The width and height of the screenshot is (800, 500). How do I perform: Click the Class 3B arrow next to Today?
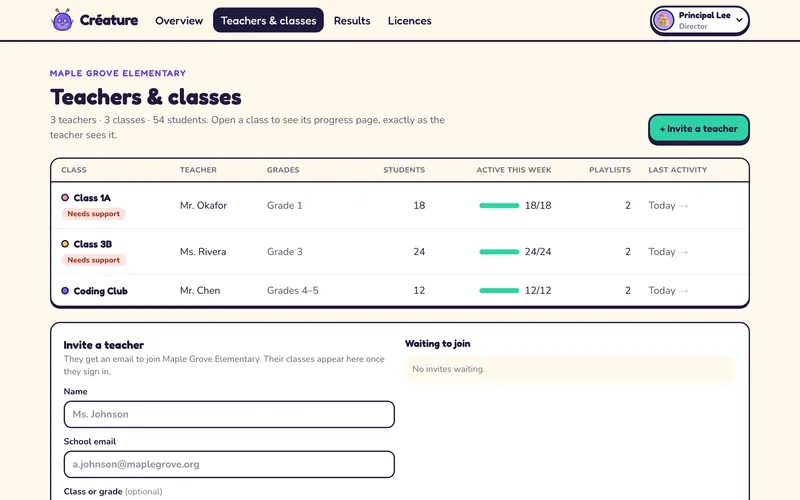pos(684,252)
